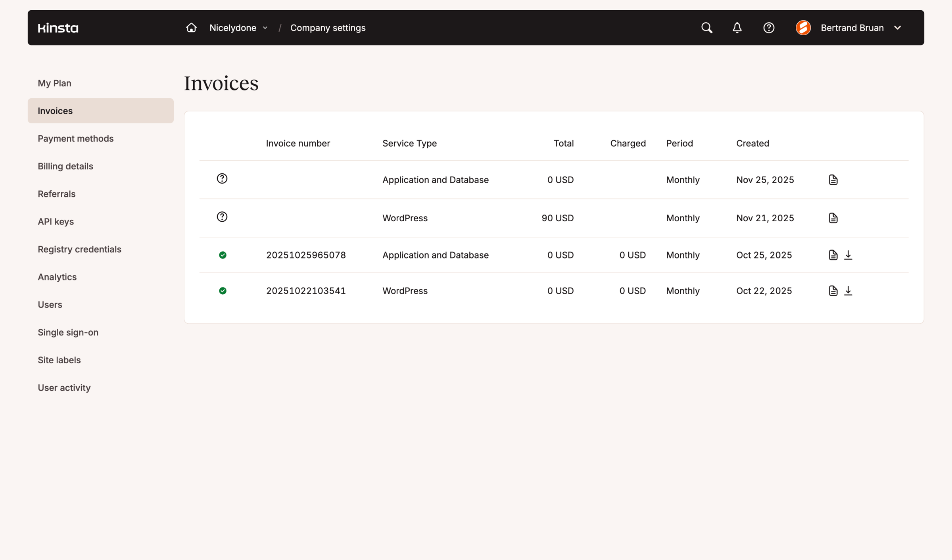Go to Payment methods
Viewport: 952px width, 560px height.
pos(75,138)
